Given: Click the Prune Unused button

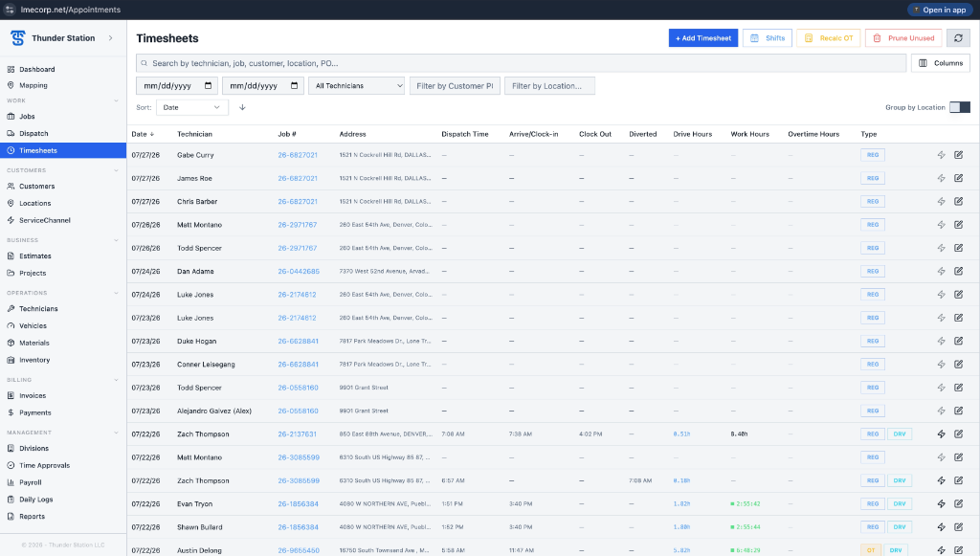Looking at the screenshot, I should (x=903, y=38).
